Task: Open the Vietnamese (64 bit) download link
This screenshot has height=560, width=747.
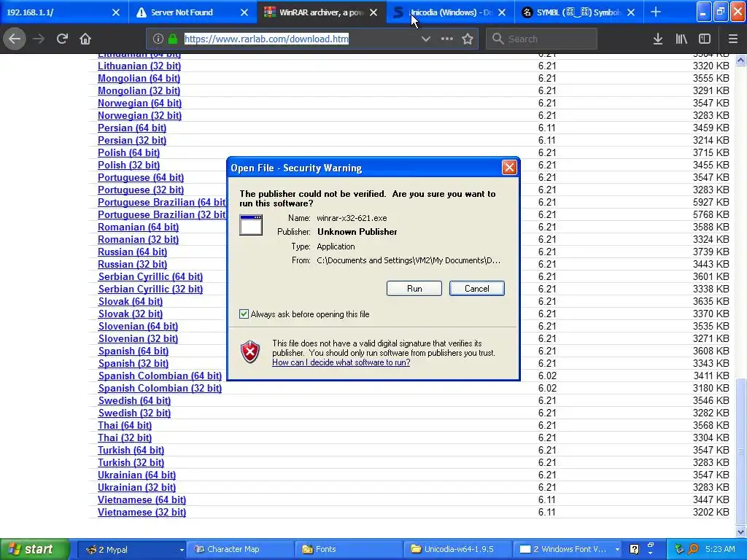Action: 142,499
